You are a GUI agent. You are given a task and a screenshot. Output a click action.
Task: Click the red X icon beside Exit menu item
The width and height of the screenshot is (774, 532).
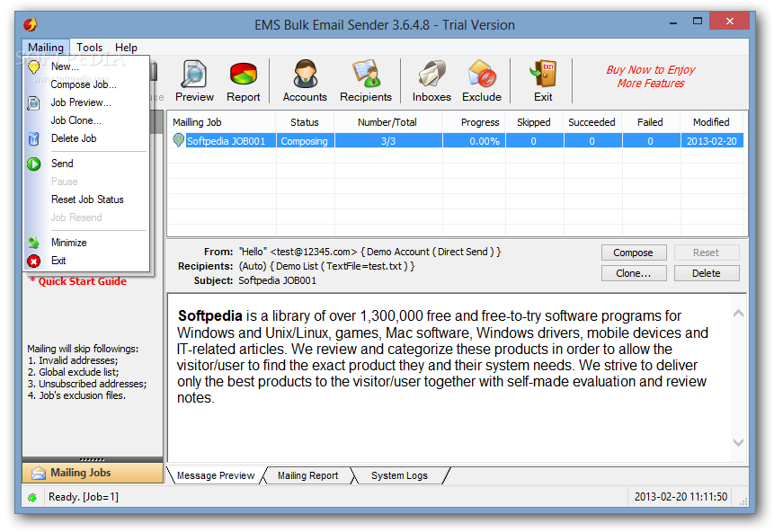[x=33, y=262]
